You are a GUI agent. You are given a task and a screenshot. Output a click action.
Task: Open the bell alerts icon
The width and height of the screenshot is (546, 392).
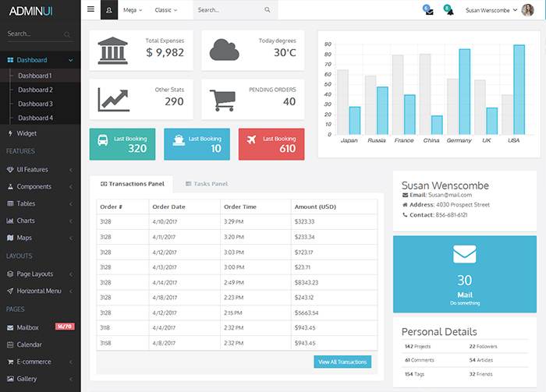(448, 11)
